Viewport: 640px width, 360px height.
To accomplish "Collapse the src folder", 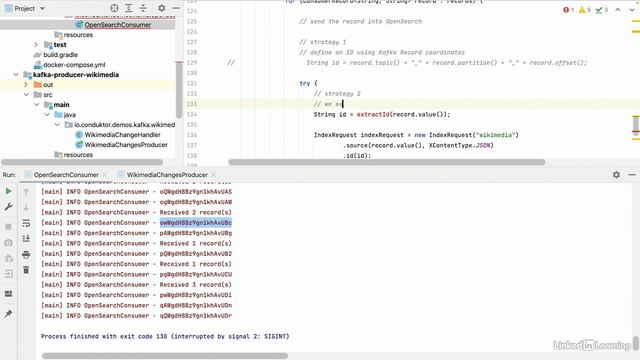I will pyautogui.click(x=26, y=95).
